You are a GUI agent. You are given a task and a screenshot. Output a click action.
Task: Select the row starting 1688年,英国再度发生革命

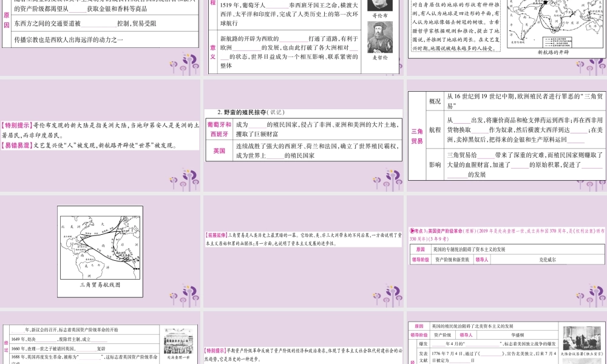tap(84, 359)
